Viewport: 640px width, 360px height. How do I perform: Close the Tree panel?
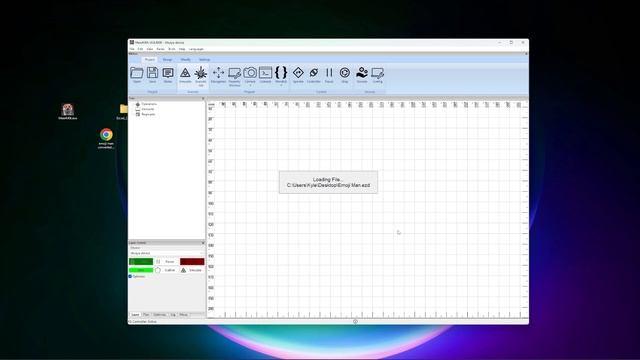(x=203, y=98)
